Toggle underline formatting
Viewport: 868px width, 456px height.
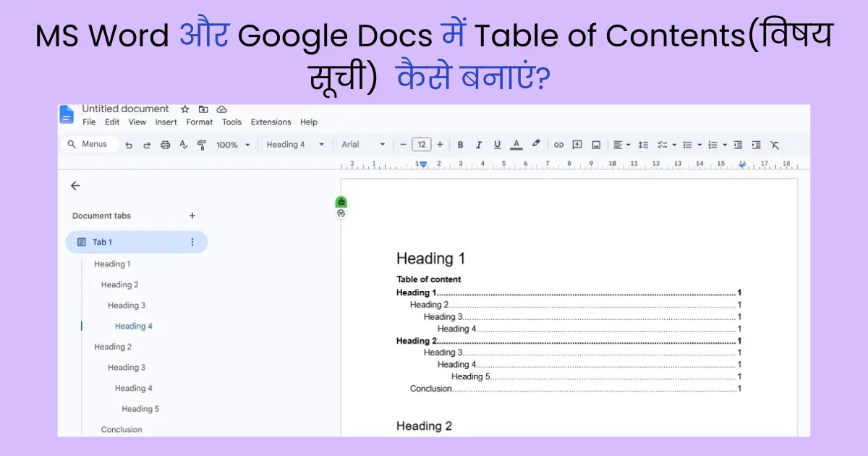point(497,145)
